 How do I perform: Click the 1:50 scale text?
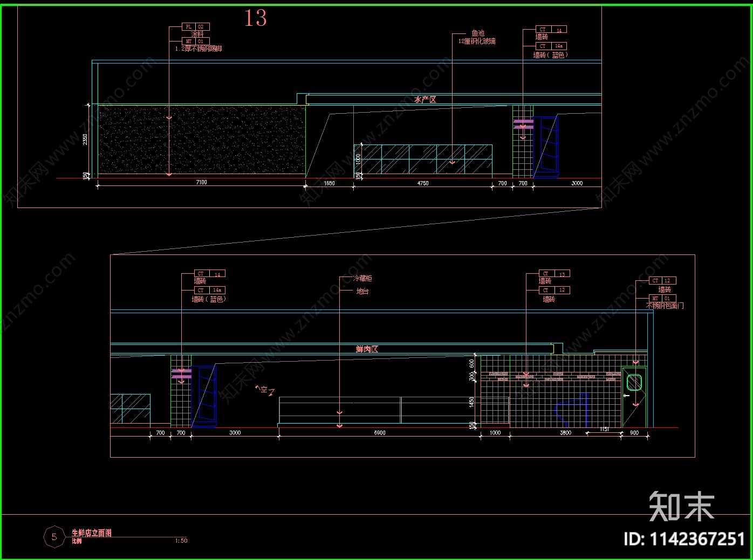tap(181, 541)
